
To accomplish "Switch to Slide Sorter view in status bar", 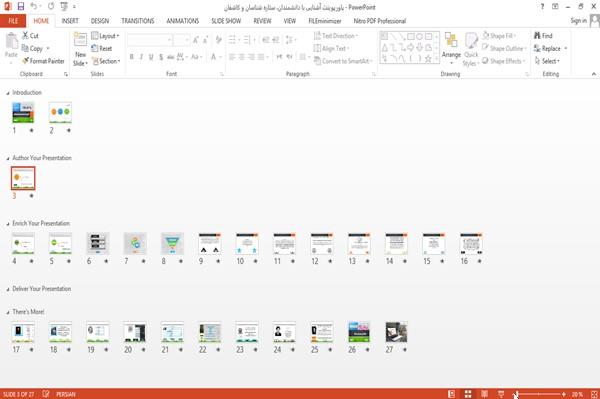I will [468, 394].
